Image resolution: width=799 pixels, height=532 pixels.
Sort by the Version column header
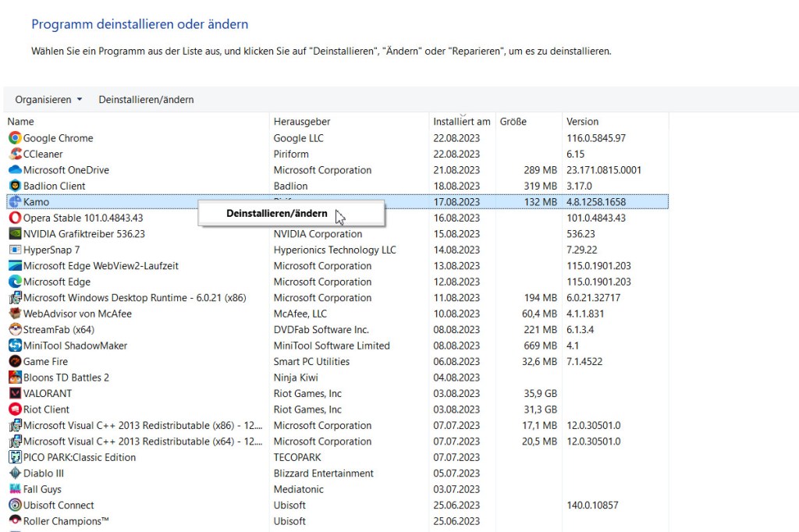coord(582,121)
